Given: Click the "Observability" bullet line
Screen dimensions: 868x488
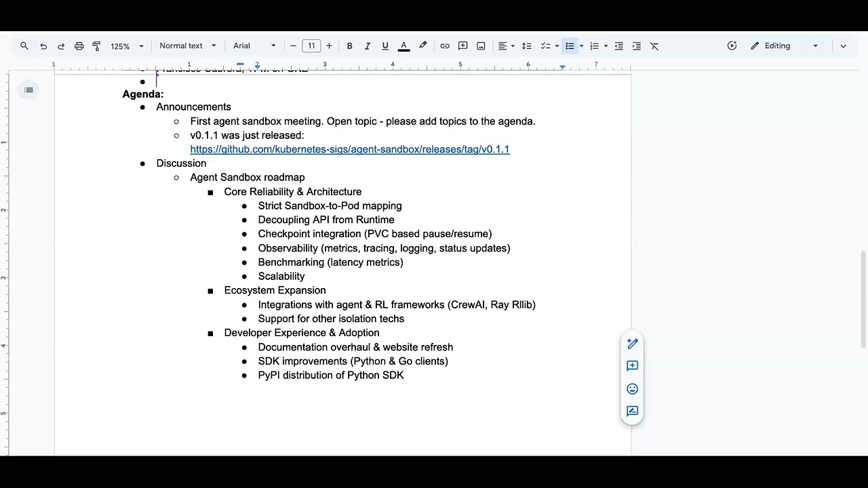Looking at the screenshot, I should point(384,248).
